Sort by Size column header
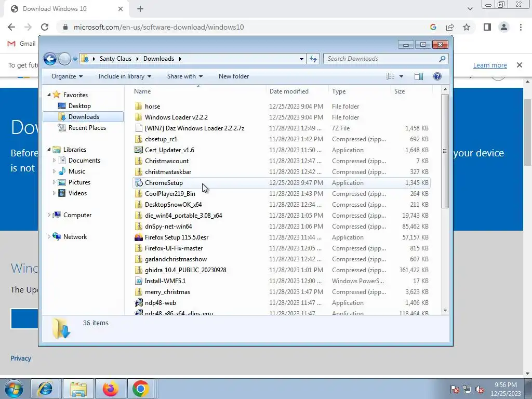Image resolution: width=532 pixels, height=399 pixels. tap(412, 91)
